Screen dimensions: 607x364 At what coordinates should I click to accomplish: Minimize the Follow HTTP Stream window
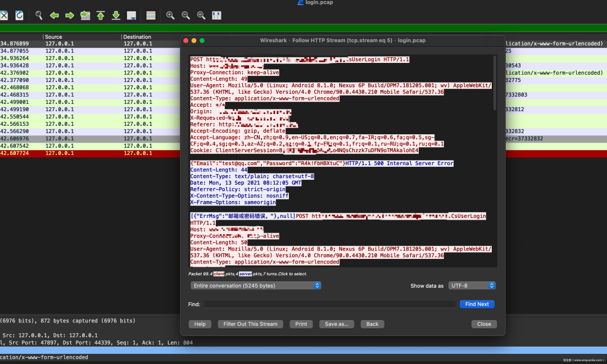194,40
